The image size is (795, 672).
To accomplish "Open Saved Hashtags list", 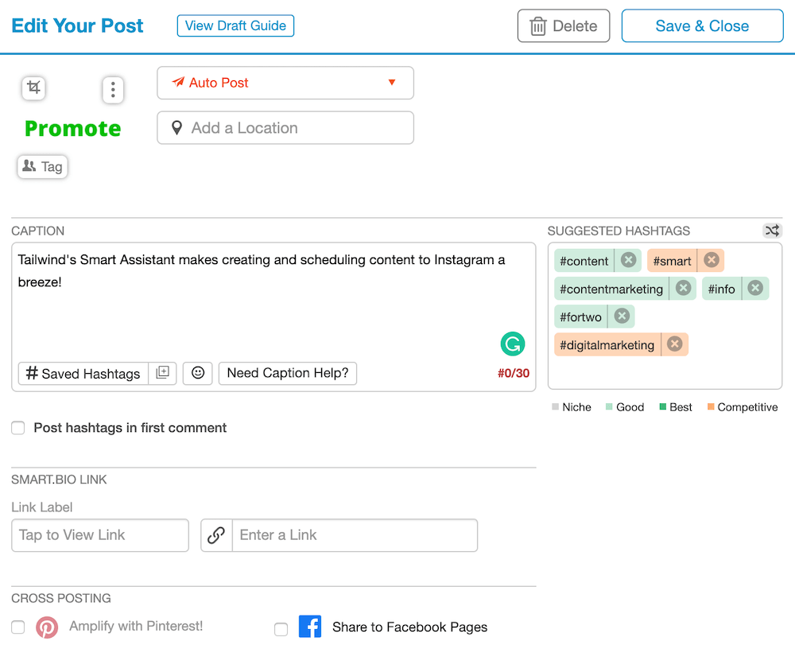I will (83, 373).
